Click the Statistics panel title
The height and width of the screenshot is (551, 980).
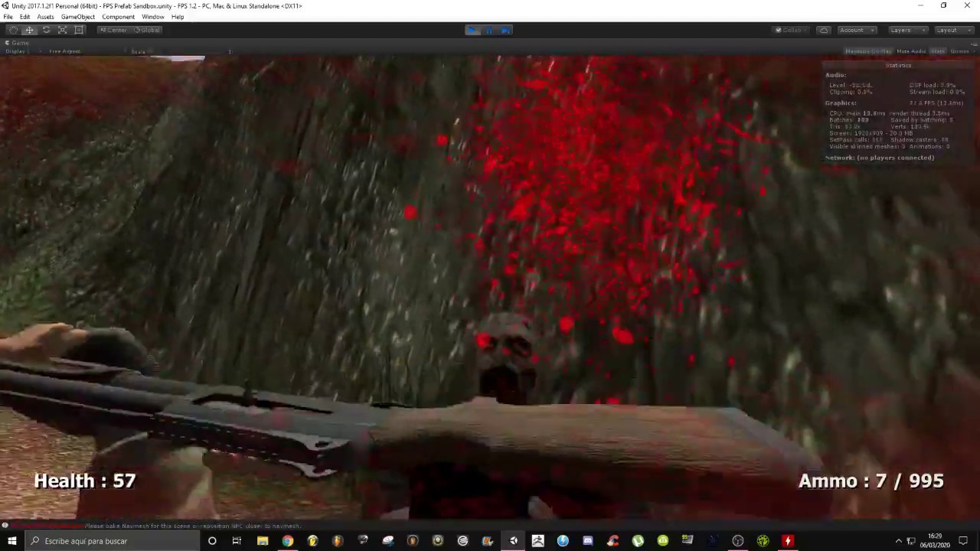[x=898, y=65]
